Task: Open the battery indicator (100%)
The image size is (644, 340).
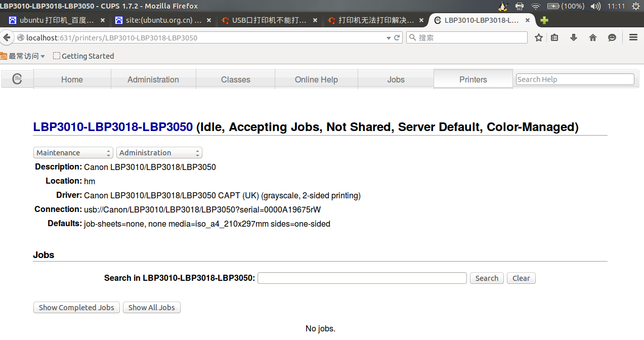Action: (x=566, y=6)
